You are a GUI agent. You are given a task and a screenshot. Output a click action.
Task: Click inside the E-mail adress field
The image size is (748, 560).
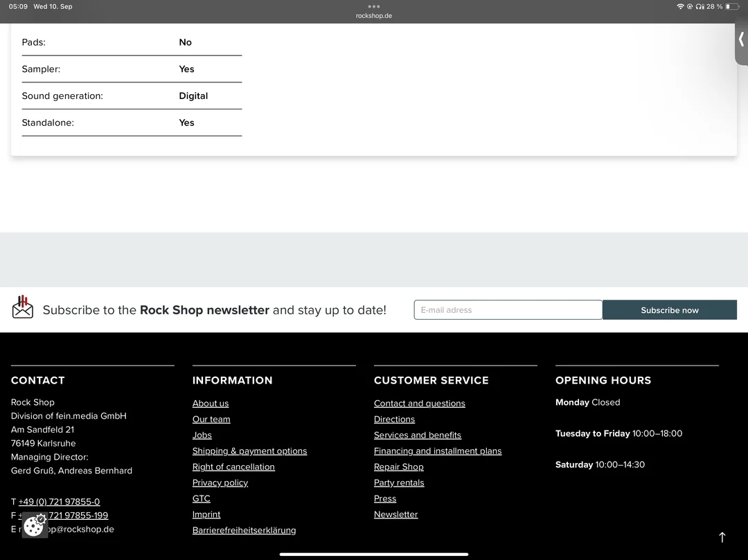click(508, 309)
